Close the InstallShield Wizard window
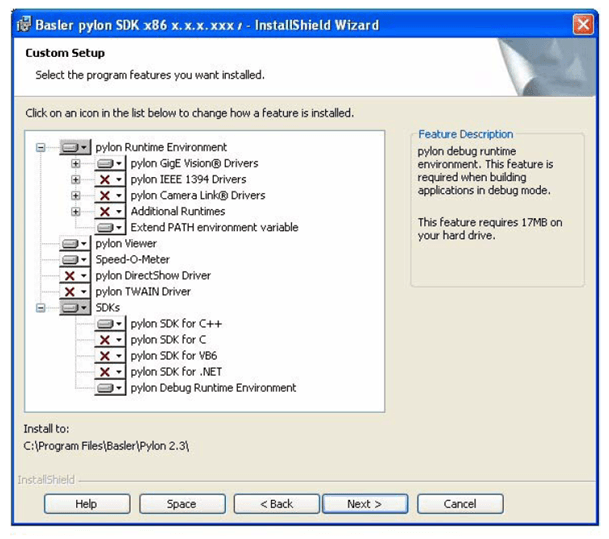This screenshot has width=609, height=539. tap(583, 24)
